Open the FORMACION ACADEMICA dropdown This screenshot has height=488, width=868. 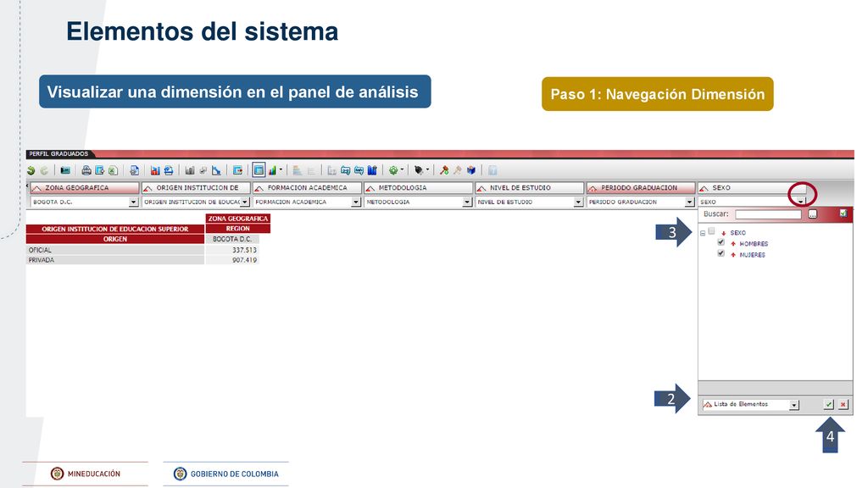[x=356, y=202]
